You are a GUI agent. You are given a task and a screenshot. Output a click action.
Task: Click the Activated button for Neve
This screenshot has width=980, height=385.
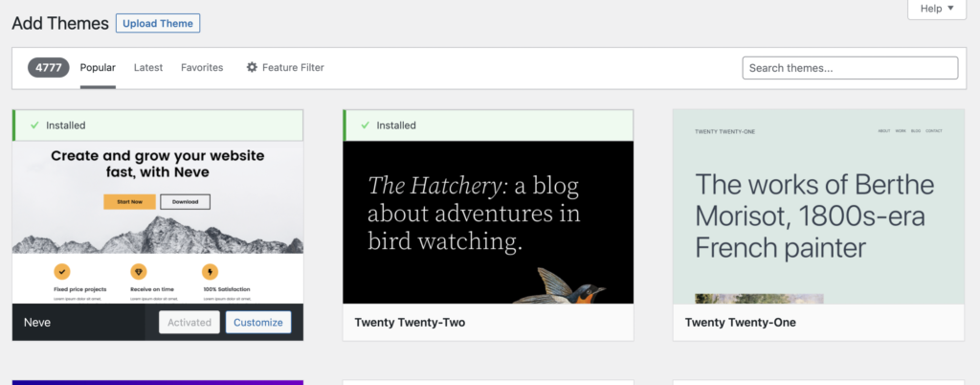pos(189,323)
